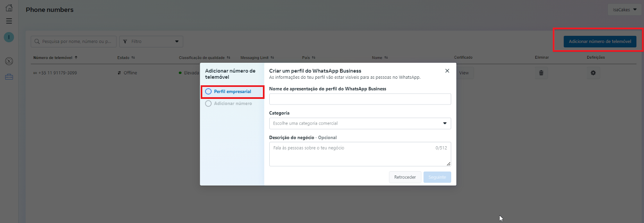644x223 pixels.
Task: Click the View certificate button
Action: coord(465,73)
